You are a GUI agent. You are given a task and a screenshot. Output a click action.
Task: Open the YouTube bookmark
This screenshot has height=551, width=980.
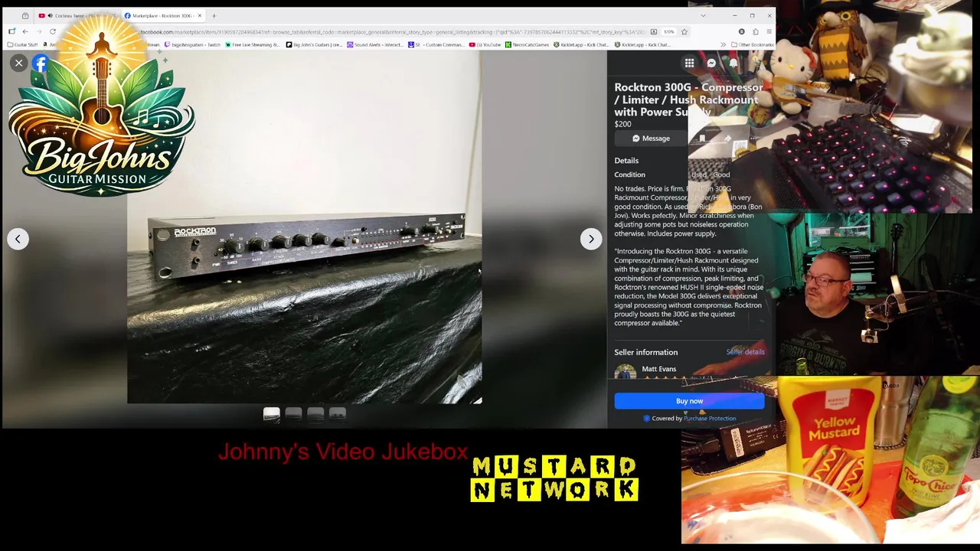[485, 45]
